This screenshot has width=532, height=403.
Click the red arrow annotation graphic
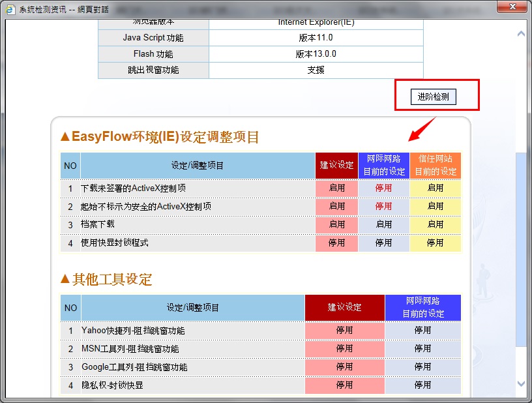tap(422, 127)
